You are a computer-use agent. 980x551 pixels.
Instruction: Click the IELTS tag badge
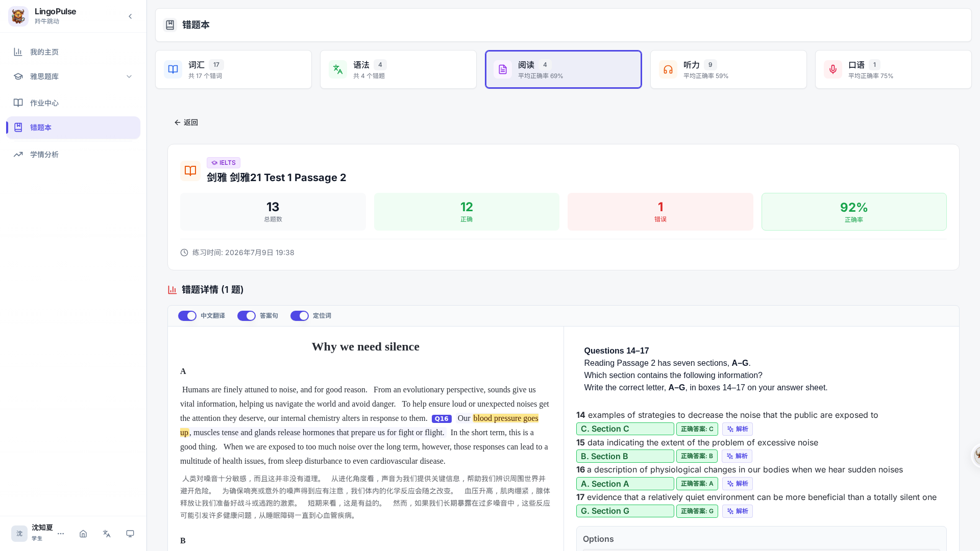click(x=224, y=163)
